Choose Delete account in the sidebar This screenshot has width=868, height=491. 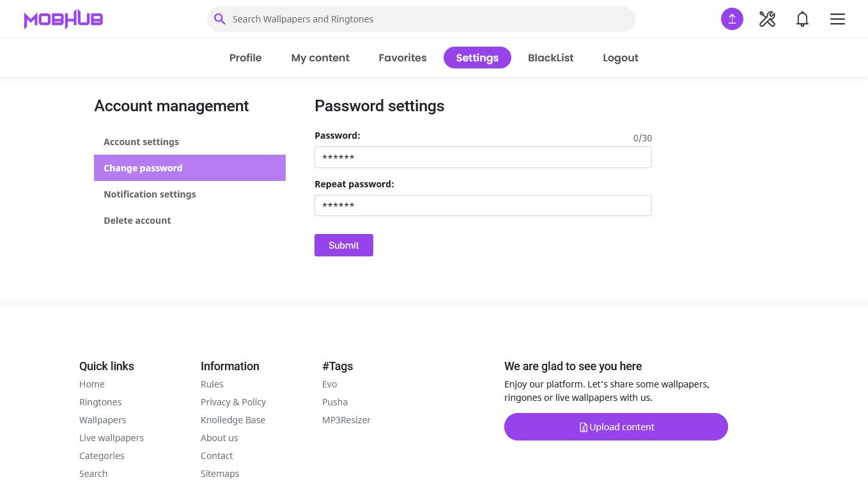pyautogui.click(x=137, y=221)
